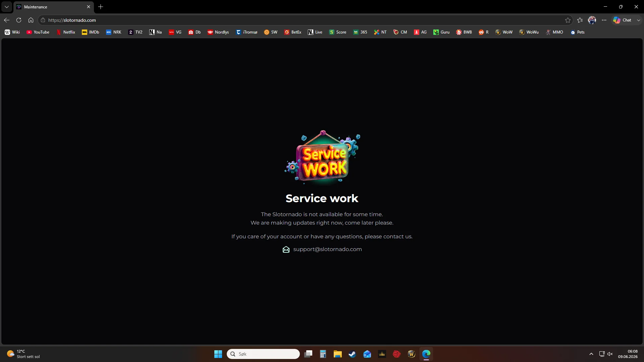This screenshot has width=644, height=362.
Task: Open the 12°C weather widget
Action: [x=23, y=354]
